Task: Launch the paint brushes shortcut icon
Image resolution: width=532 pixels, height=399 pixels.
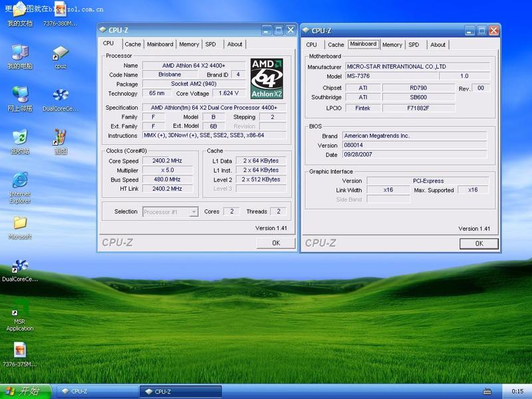Action: tap(60, 137)
